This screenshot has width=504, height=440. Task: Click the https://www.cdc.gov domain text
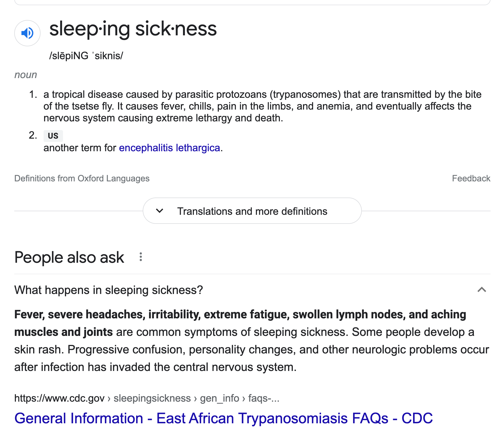click(59, 398)
